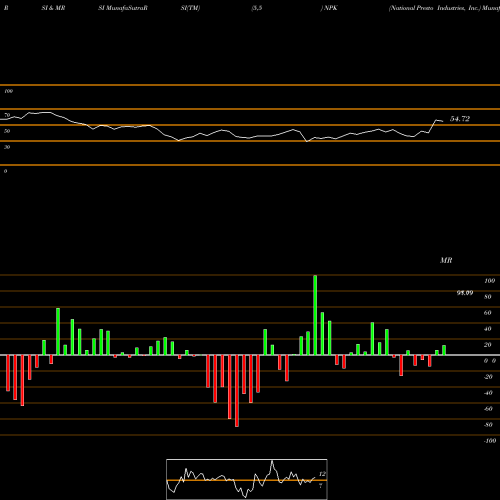The image size is (500, 500).
Task: Click the '-40' label on MR axis
Action: point(488,393)
